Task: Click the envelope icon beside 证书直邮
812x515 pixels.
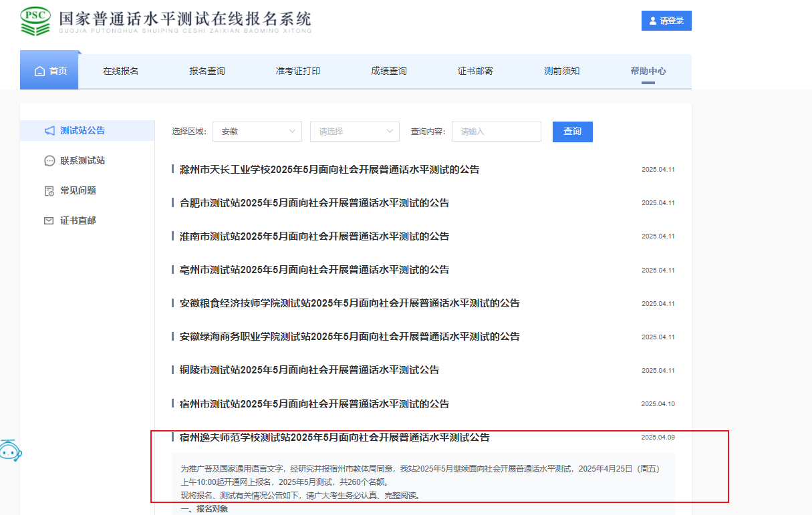Action: pyautogui.click(x=49, y=221)
